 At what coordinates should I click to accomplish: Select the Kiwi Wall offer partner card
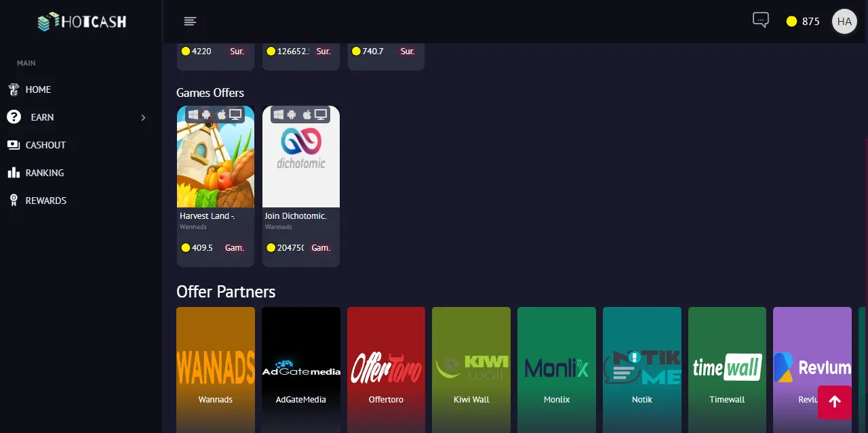(x=471, y=369)
